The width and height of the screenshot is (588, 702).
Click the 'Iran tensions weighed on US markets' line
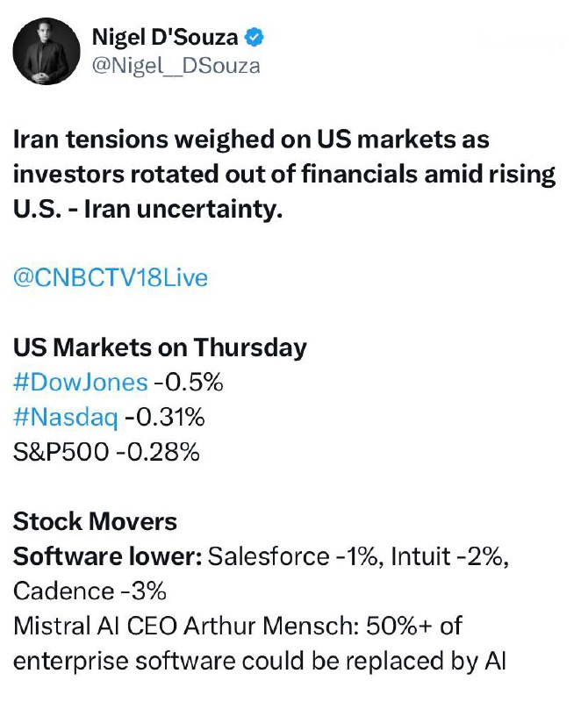[x=251, y=140]
